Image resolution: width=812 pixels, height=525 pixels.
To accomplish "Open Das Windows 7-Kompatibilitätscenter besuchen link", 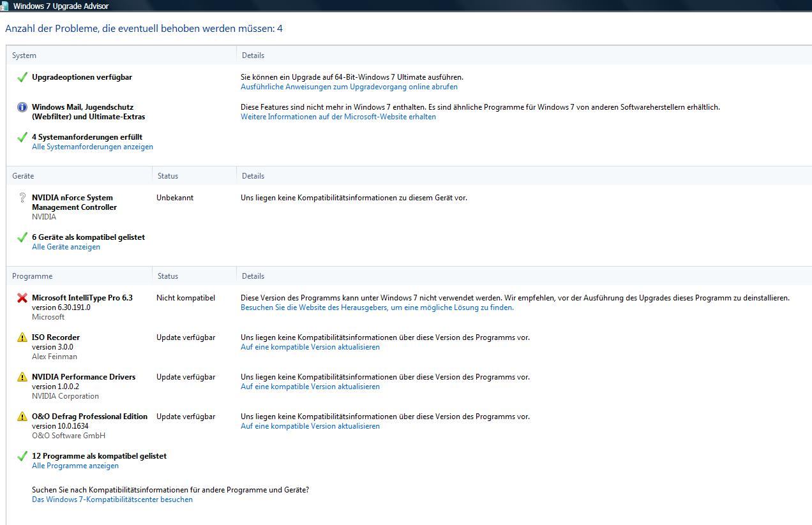I will (112, 499).
